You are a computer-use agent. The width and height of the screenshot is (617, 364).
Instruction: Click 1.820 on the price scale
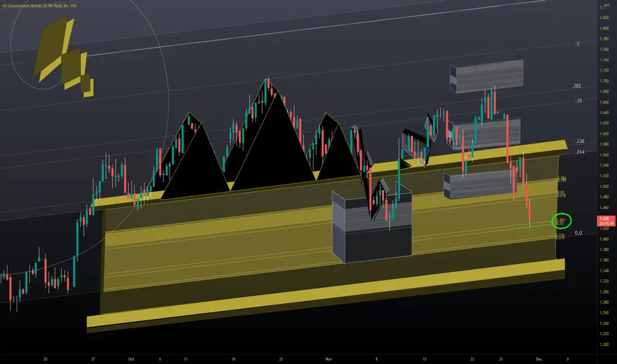(x=604, y=18)
